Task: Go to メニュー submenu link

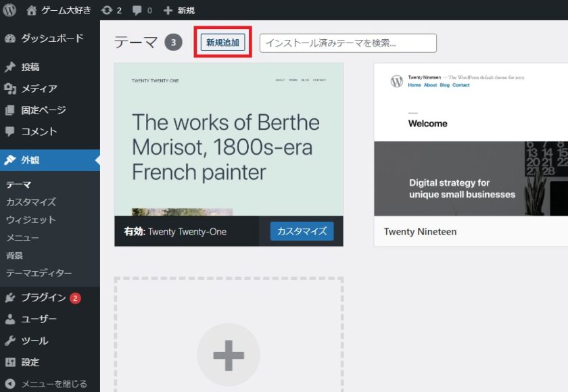Action: coord(22,238)
